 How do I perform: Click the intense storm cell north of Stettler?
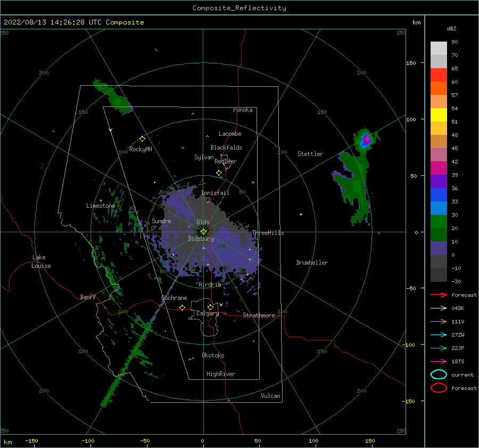pyautogui.click(x=367, y=140)
